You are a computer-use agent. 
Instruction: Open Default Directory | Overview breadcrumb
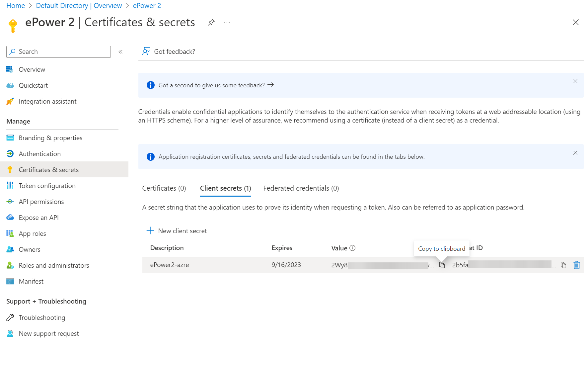coord(79,6)
